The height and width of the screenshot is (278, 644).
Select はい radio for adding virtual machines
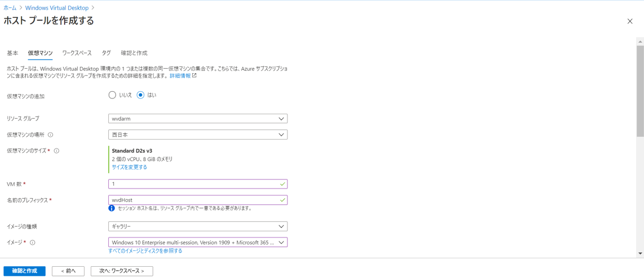pos(141,95)
